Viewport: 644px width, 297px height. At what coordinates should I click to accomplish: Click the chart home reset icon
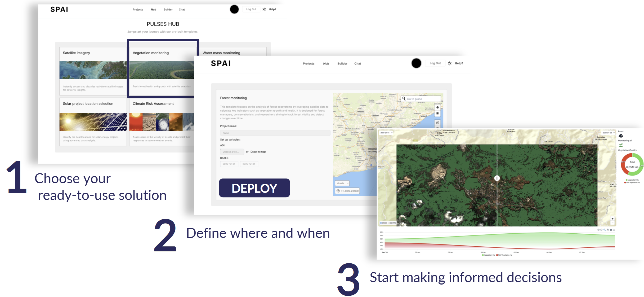(x=611, y=230)
